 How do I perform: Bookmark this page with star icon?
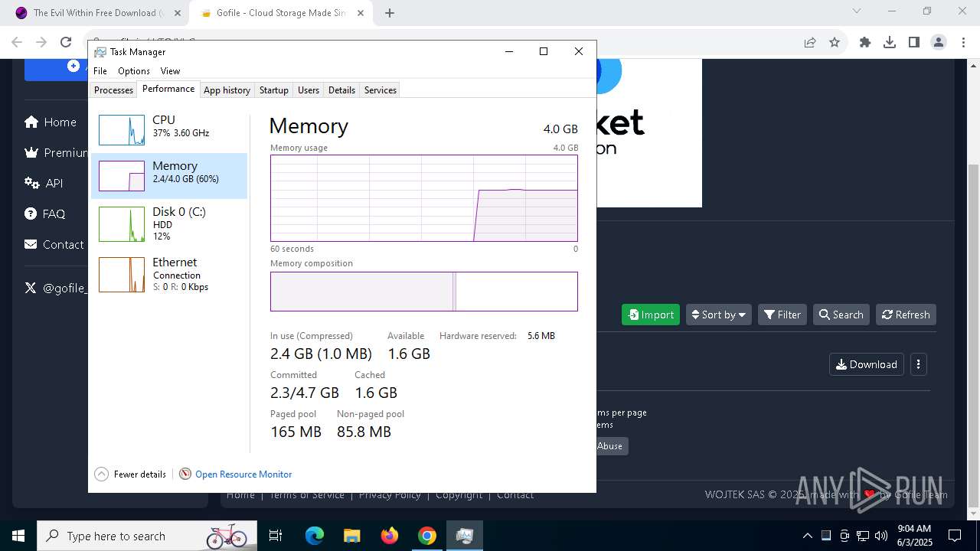tap(835, 42)
